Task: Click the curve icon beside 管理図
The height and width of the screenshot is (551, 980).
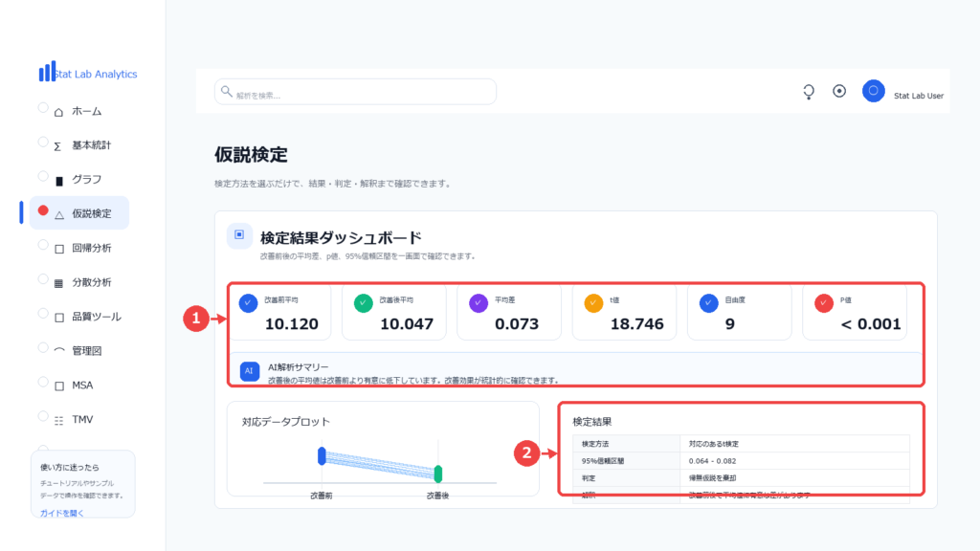Action: tap(59, 350)
